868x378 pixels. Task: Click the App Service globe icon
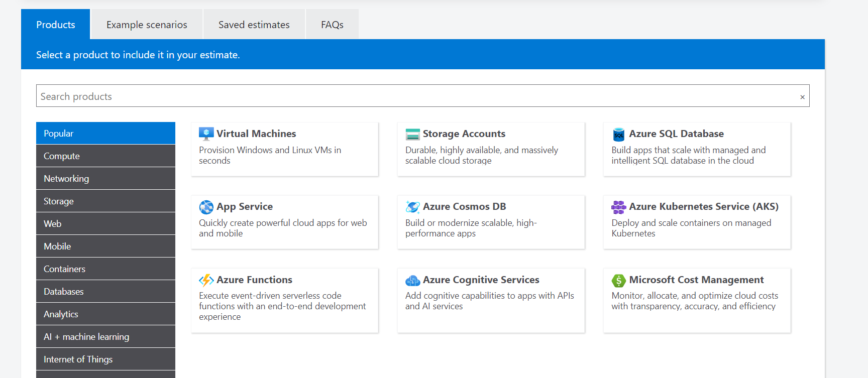tap(206, 207)
